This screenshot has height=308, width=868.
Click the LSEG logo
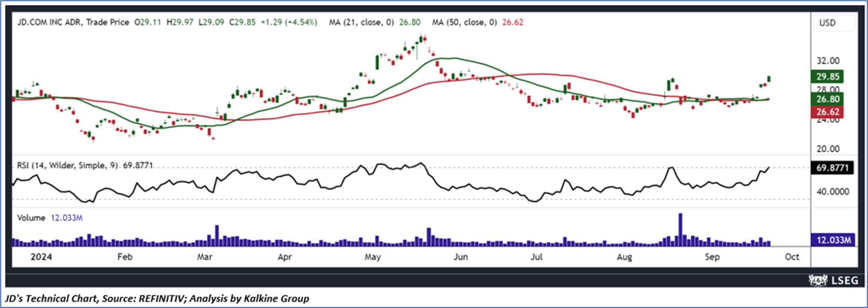pyautogui.click(x=833, y=280)
